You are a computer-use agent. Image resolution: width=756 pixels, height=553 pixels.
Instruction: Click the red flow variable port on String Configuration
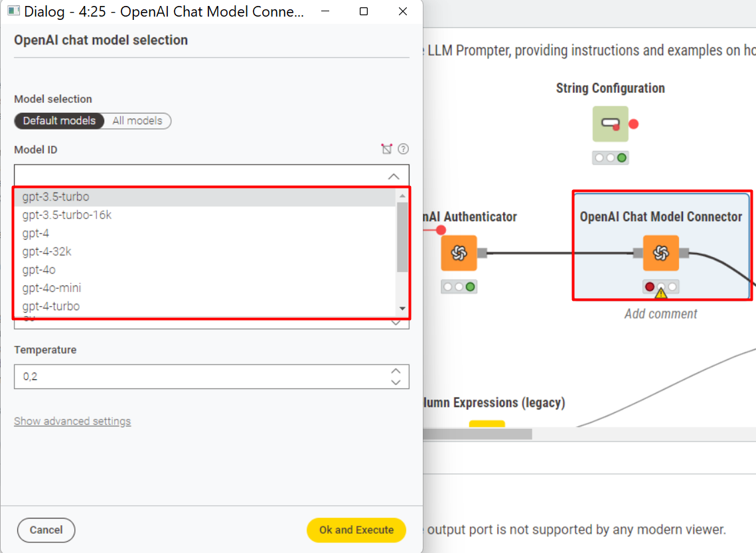click(x=633, y=124)
